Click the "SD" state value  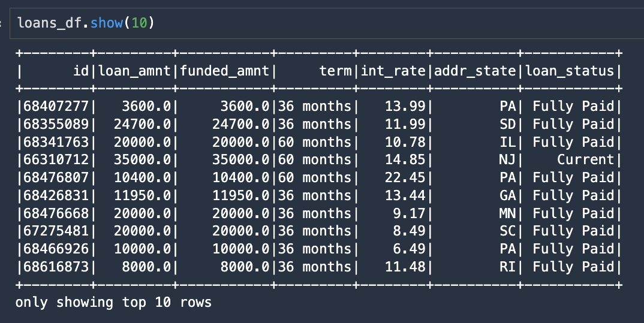508,124
